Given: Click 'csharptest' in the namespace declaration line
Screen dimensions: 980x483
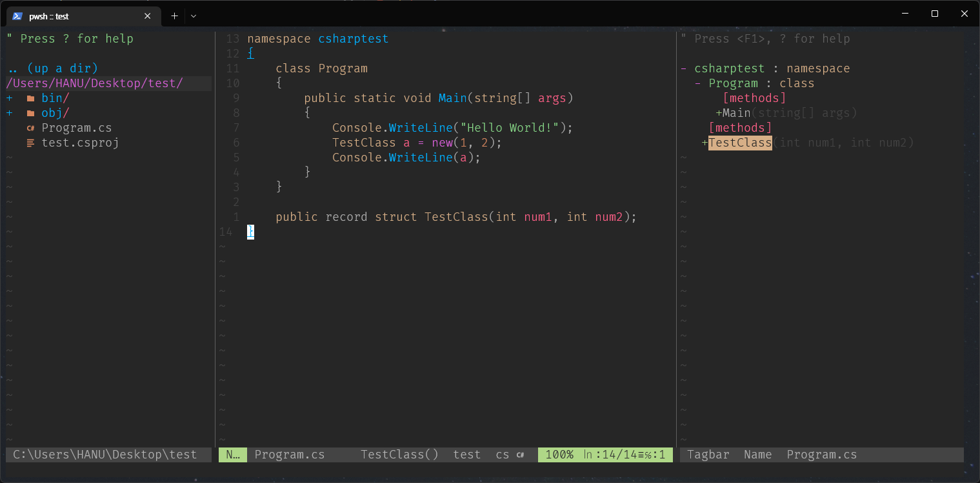Looking at the screenshot, I should click(354, 39).
